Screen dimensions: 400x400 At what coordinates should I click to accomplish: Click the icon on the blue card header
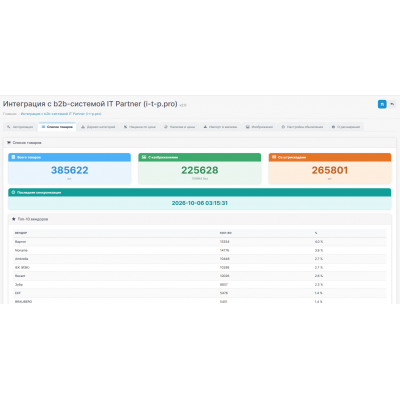pyautogui.click(x=13, y=157)
